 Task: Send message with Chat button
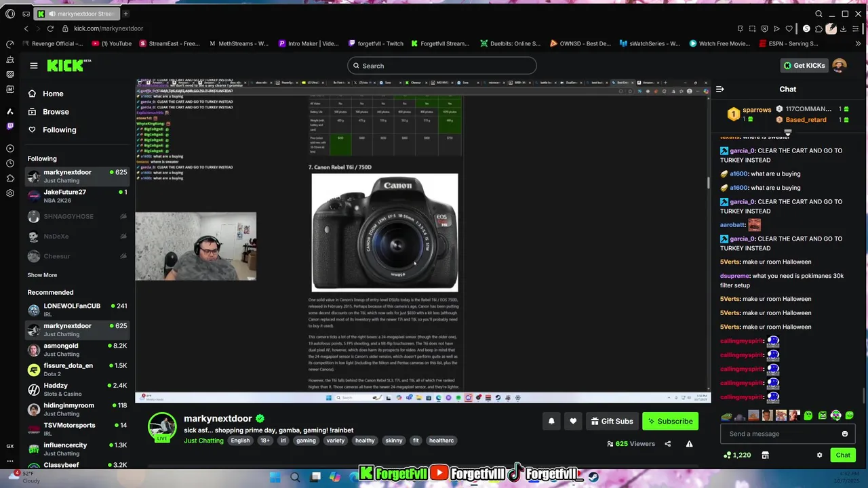(x=843, y=455)
